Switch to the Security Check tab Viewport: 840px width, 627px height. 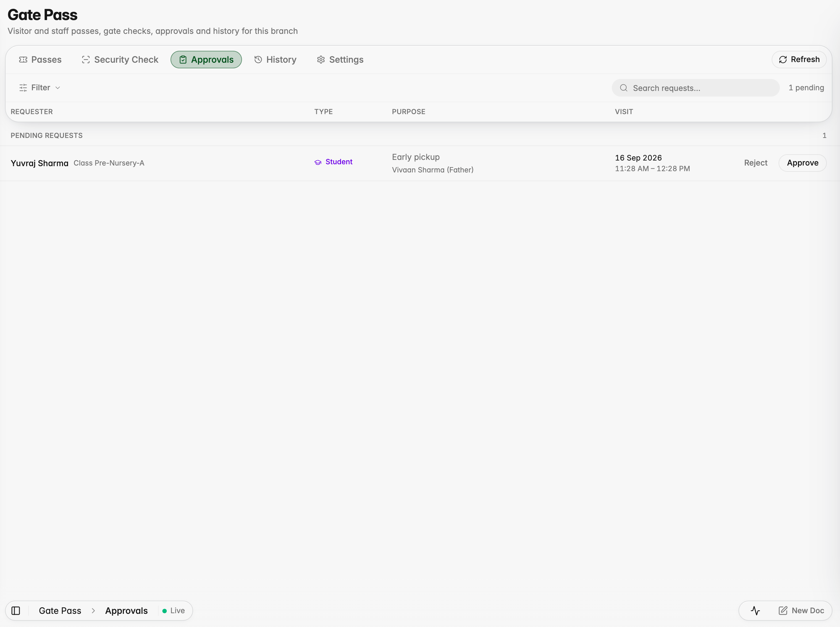120,60
